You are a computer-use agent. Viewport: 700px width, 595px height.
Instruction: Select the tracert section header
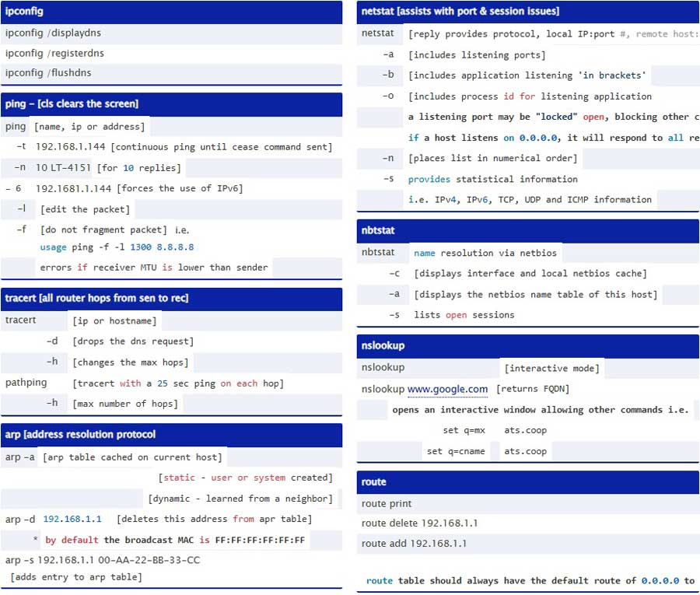tap(171, 299)
